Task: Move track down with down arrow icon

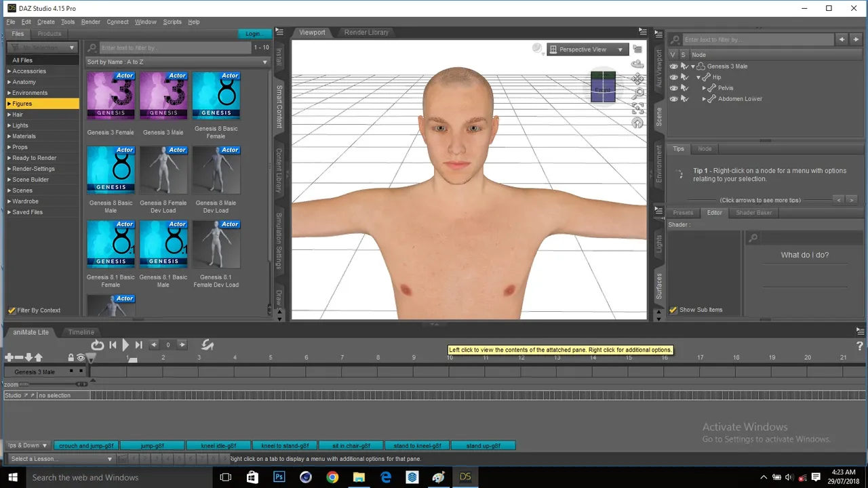Action: (x=28, y=357)
